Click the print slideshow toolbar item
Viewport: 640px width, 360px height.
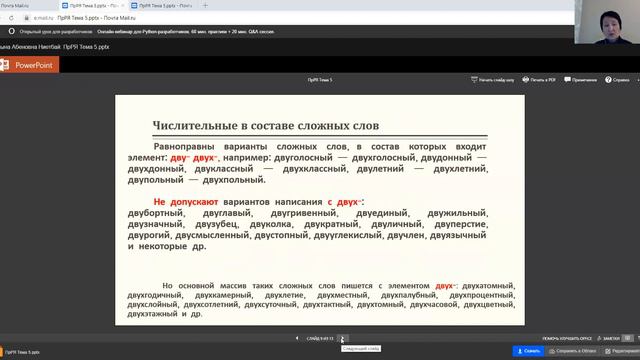(x=492, y=80)
